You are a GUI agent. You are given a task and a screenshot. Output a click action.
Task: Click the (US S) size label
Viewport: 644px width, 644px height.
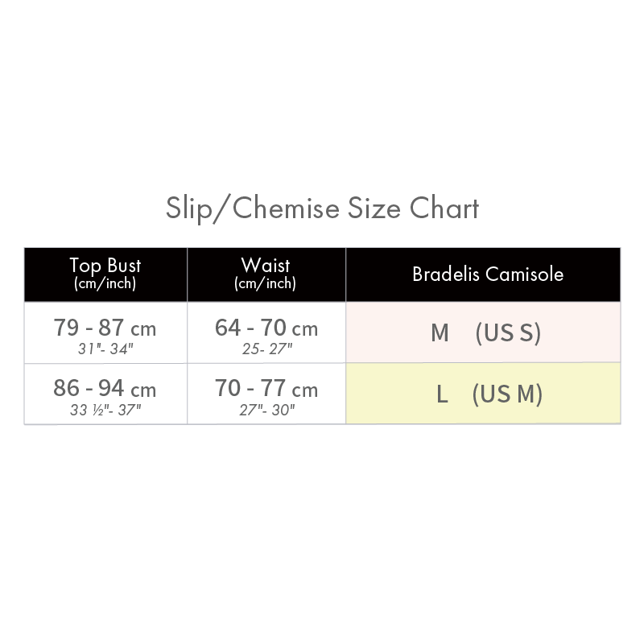[x=507, y=333]
